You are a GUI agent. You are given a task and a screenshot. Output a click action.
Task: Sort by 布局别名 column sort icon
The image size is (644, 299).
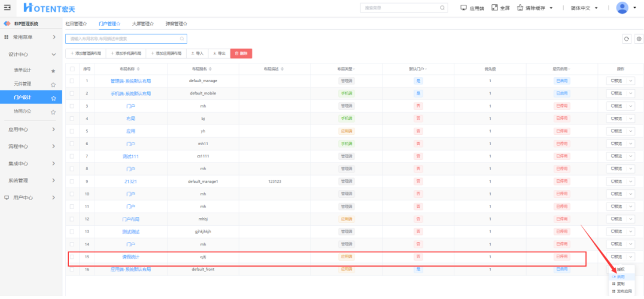pyautogui.click(x=210, y=69)
